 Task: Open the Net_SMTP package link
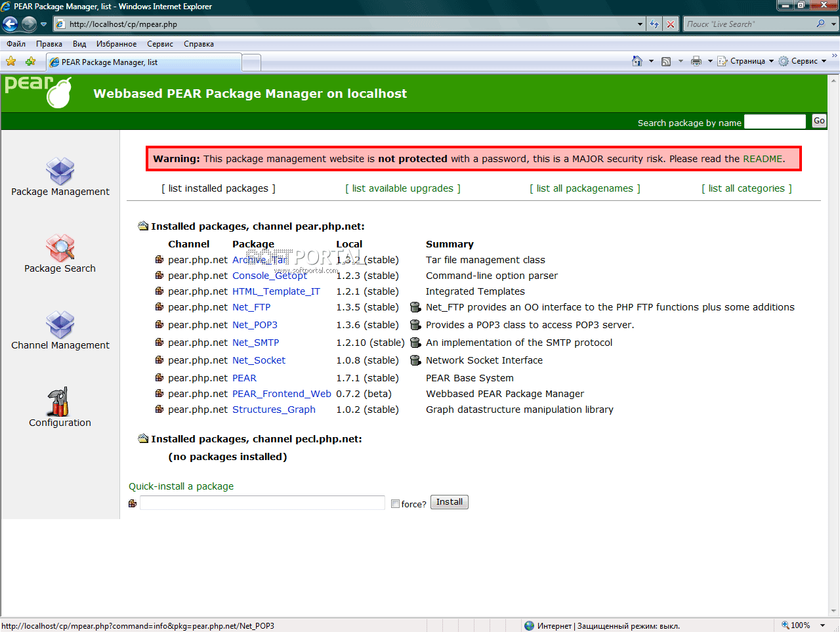(256, 343)
